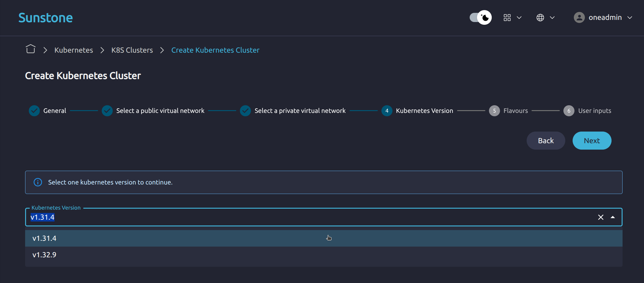Open the Kubernetes breadcrumb link
Screen dimensions: 644x283
coord(74,50)
